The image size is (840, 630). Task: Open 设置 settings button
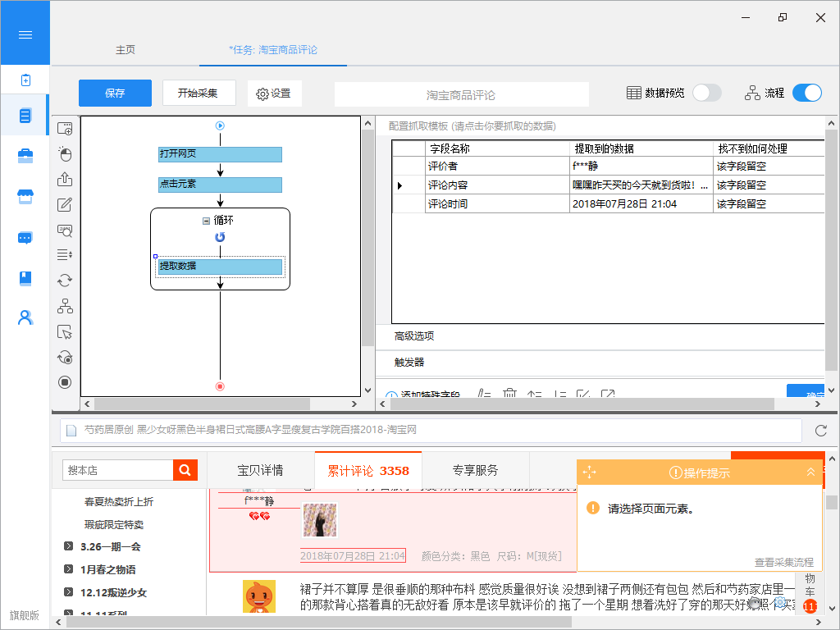274,94
